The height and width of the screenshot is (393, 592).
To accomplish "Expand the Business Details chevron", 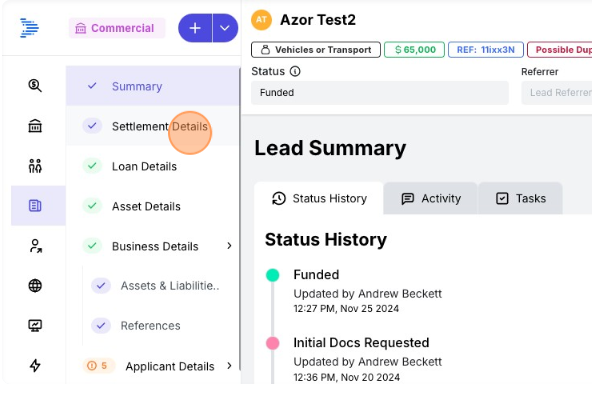I will 229,246.
